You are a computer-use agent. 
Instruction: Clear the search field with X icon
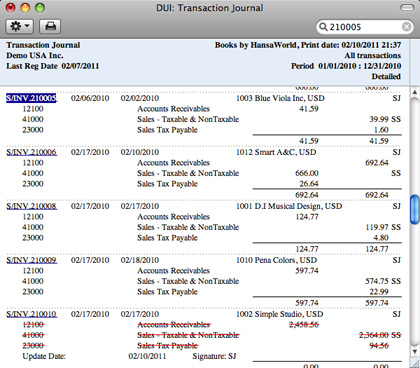[406, 27]
